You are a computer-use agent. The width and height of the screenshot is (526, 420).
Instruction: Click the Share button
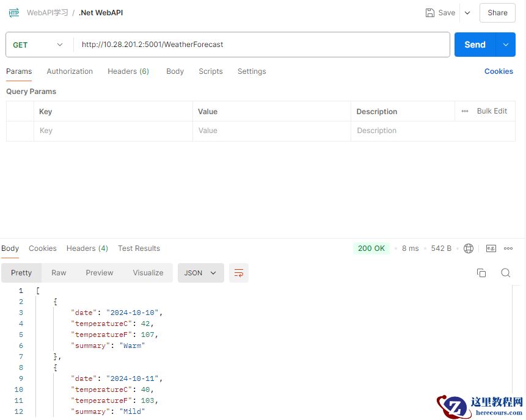point(497,13)
